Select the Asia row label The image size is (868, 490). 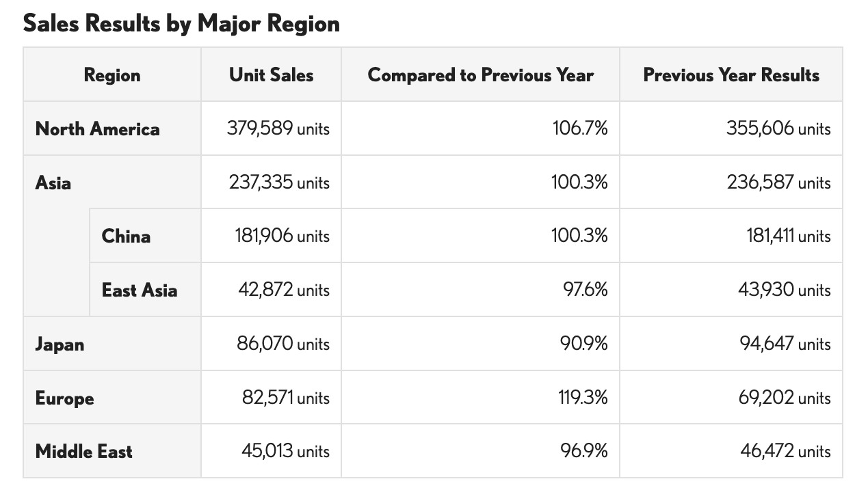pyautogui.click(x=53, y=183)
